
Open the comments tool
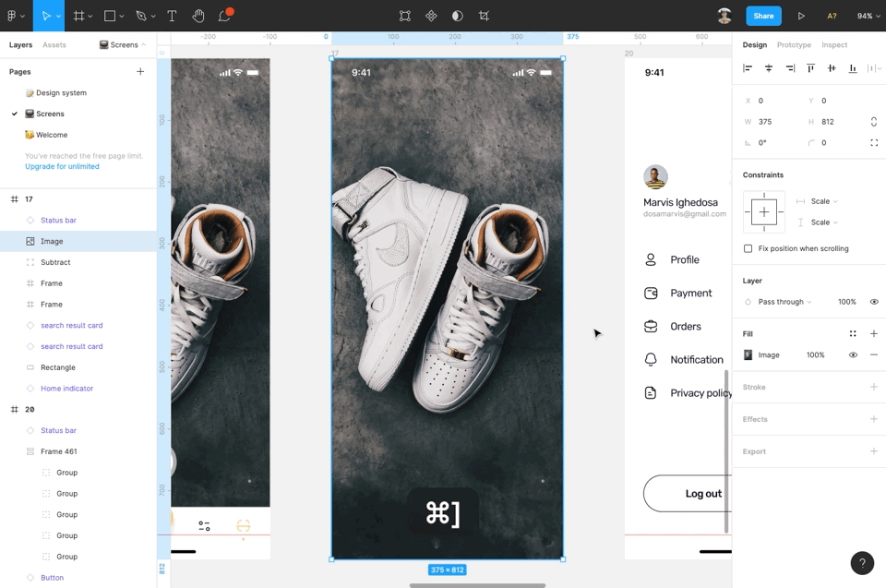[x=222, y=16]
